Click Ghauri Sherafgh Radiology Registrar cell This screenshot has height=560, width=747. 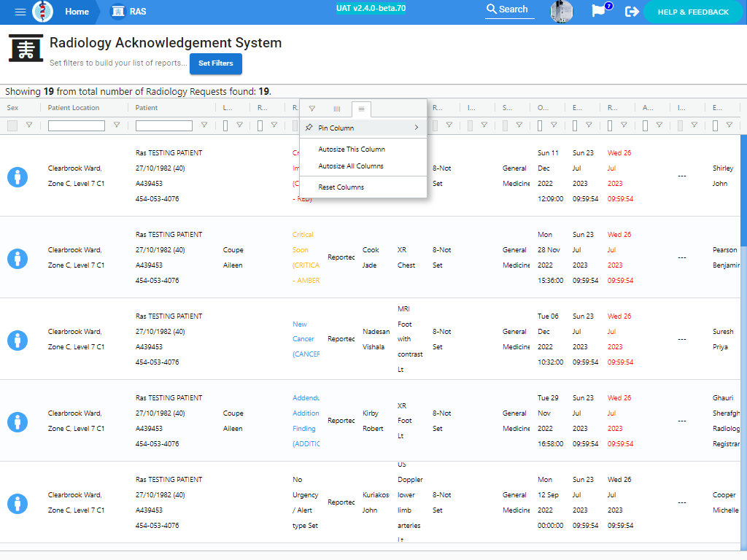coord(726,421)
